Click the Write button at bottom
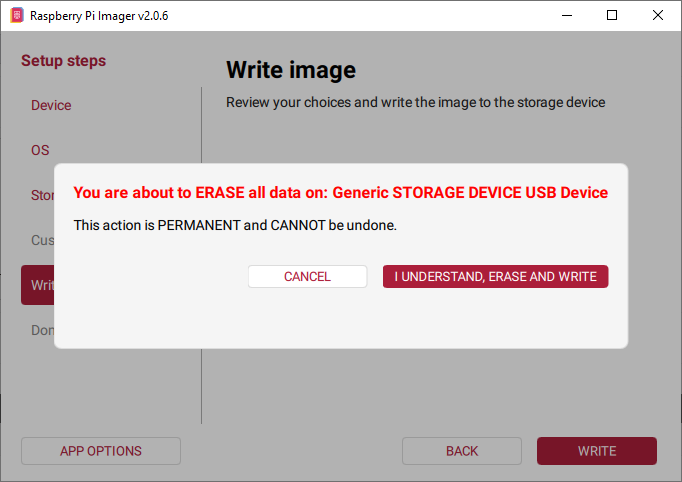The image size is (682, 482). (596, 451)
